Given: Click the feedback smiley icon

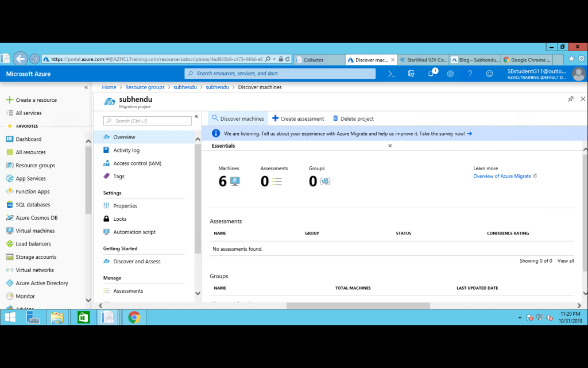Looking at the screenshot, I should [489, 74].
